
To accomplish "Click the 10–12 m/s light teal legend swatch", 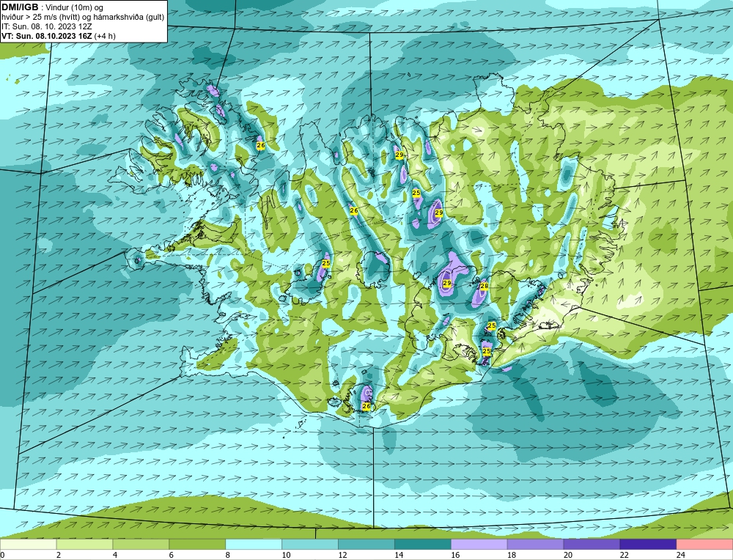I will [310, 544].
